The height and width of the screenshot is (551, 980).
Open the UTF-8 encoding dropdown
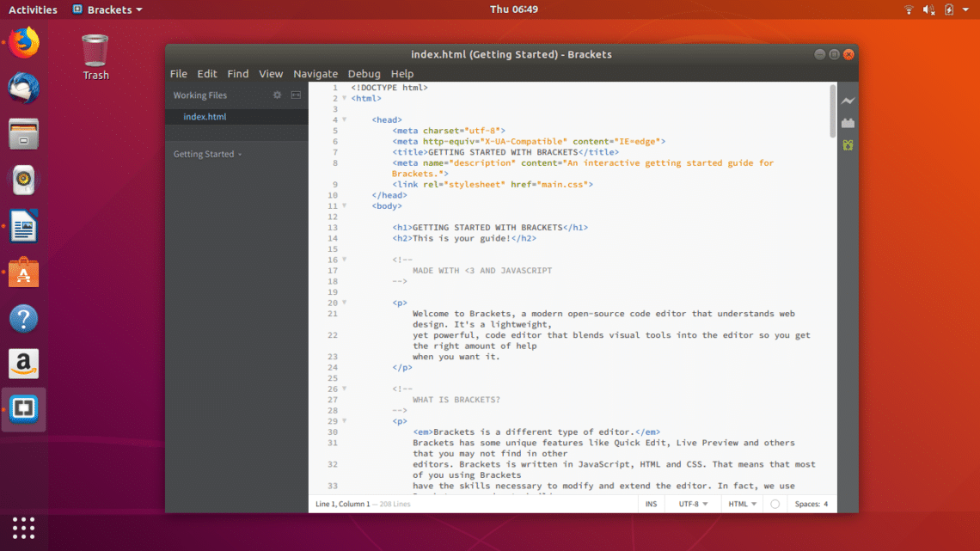pyautogui.click(x=693, y=504)
